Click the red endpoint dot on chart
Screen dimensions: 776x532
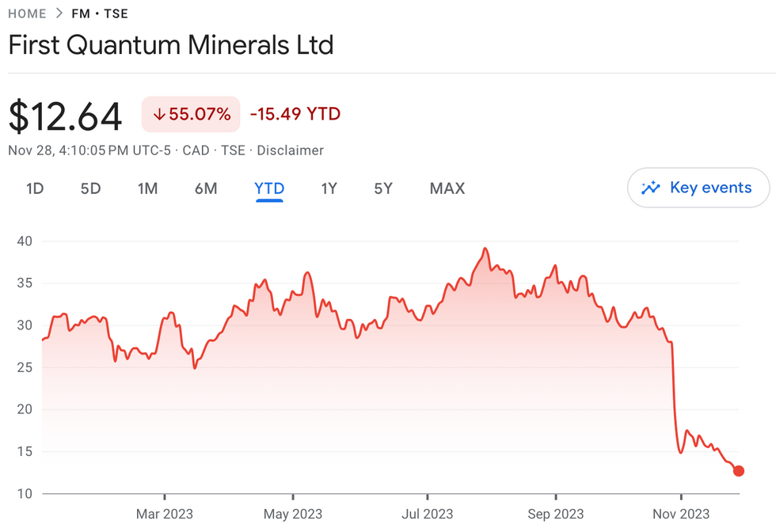pyautogui.click(x=739, y=471)
